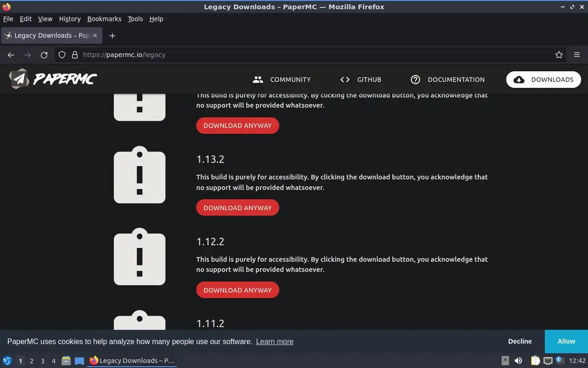Click the 1.11.2 version heading

pos(210,323)
